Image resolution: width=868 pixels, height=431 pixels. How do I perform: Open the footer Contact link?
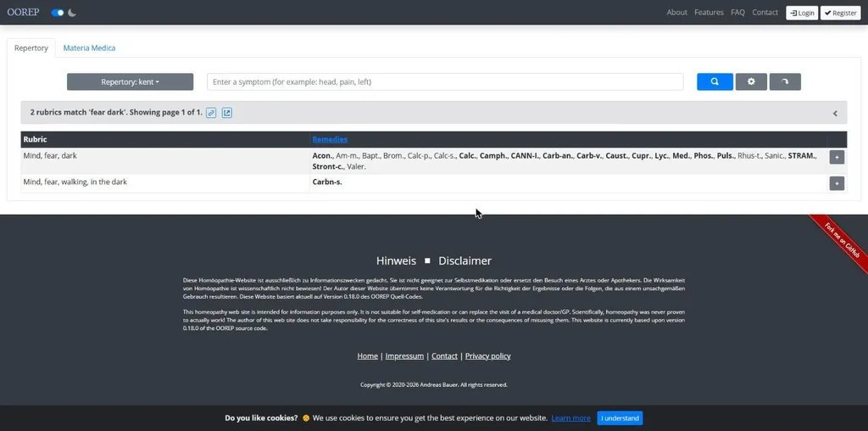coord(444,356)
